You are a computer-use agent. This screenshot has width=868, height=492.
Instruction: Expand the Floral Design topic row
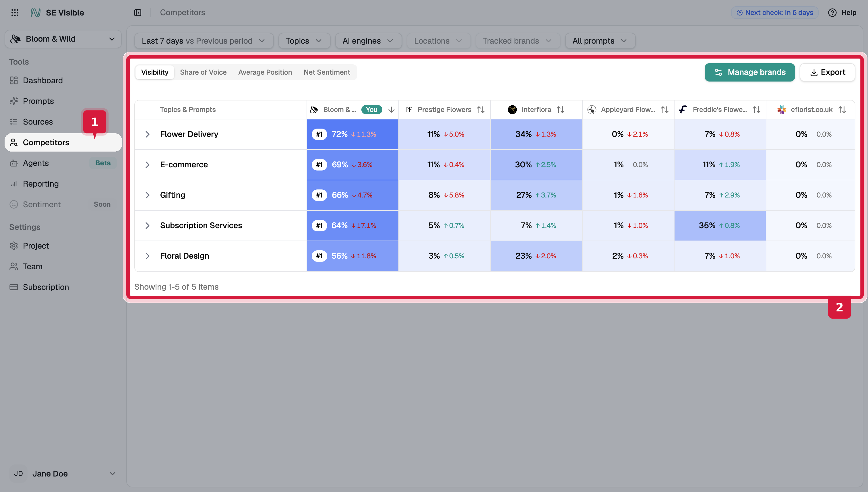point(147,256)
